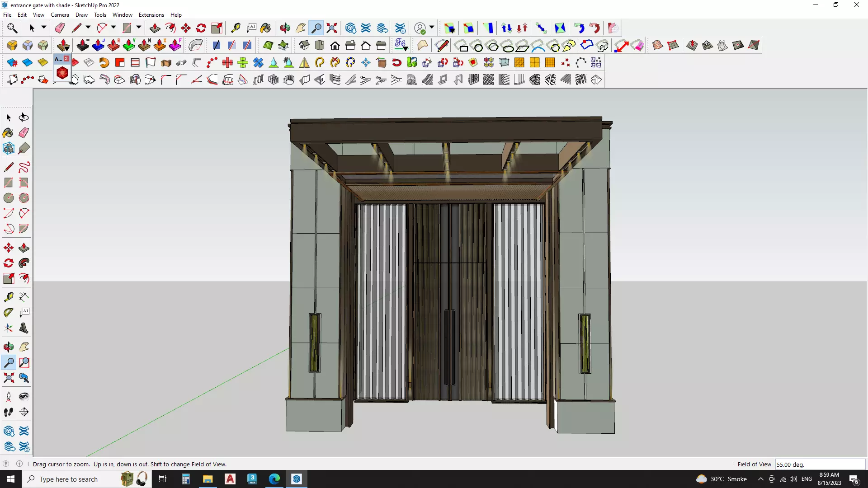Open the File menu
Image resolution: width=868 pixels, height=488 pixels.
(x=7, y=15)
